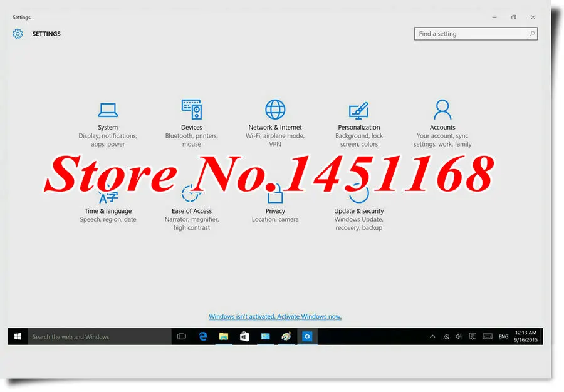This screenshot has height=392, width=564.
Task: Open the System category label
Action: coord(108,127)
